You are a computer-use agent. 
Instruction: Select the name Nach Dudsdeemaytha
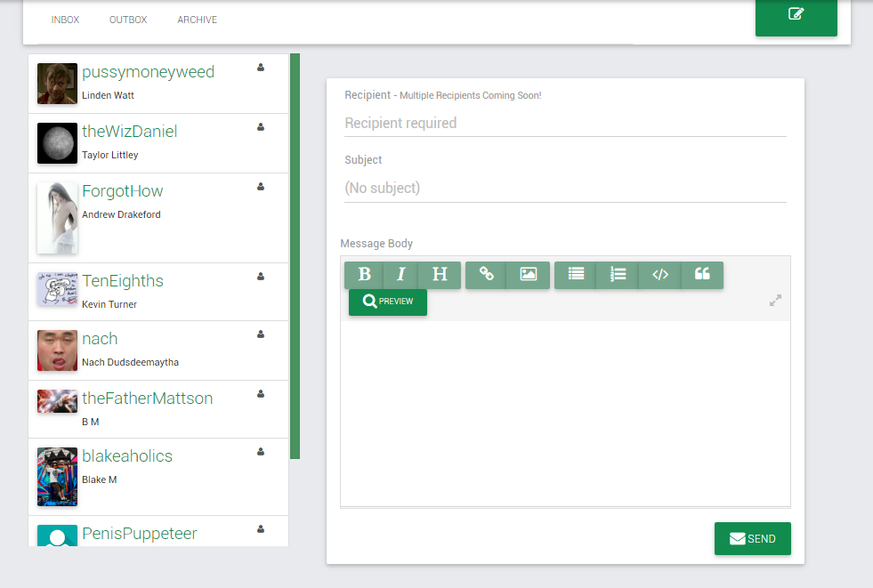pos(130,363)
